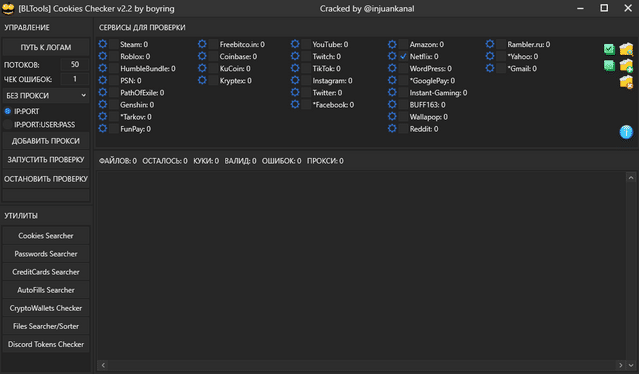Click the green check-all services icon
639x374 pixels.
[609, 49]
